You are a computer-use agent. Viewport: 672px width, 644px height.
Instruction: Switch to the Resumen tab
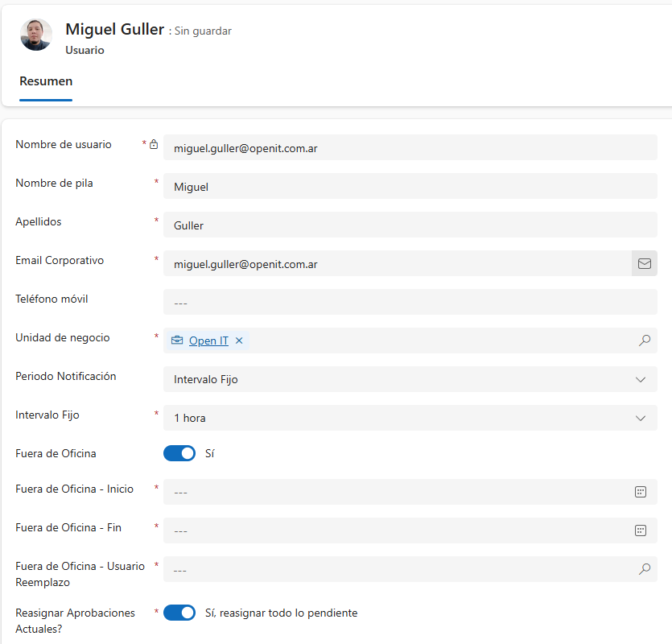pyautogui.click(x=46, y=81)
